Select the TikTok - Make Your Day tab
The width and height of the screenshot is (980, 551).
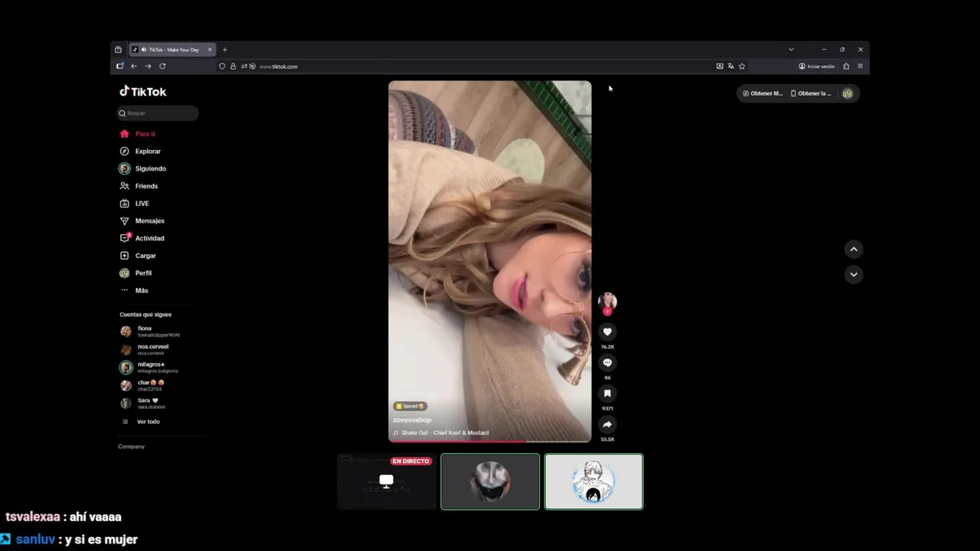coord(172,50)
